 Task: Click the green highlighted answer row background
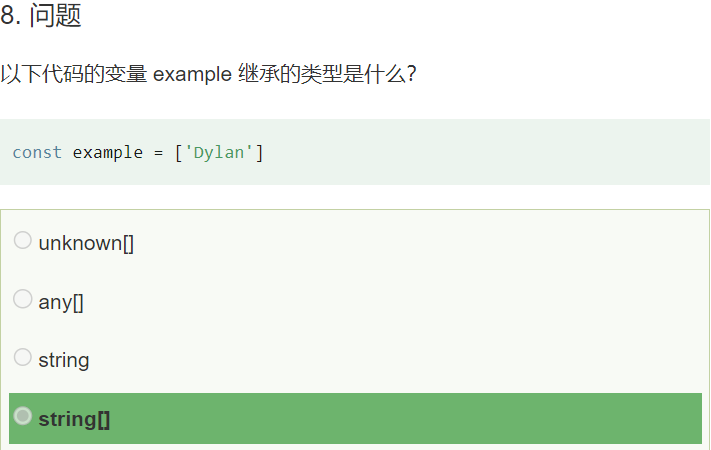pos(356,418)
